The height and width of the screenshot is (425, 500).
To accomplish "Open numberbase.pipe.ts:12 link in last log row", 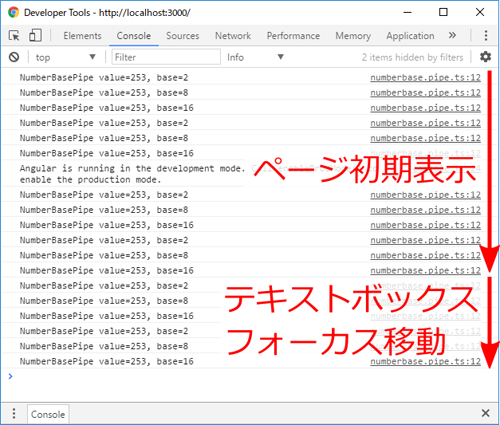I will pos(425,361).
